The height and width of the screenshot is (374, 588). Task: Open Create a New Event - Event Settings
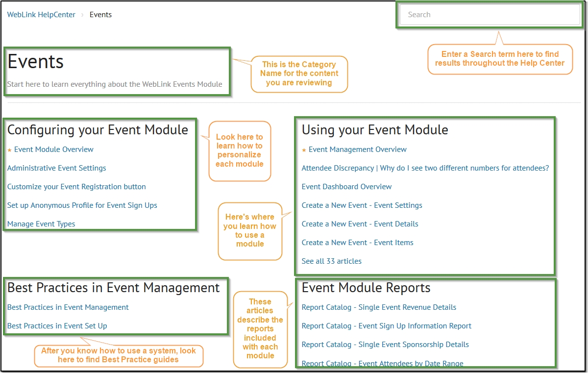coord(362,205)
